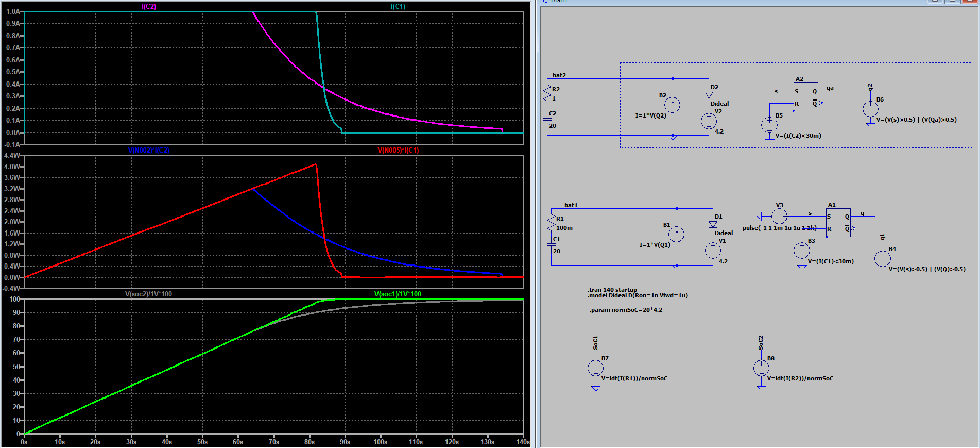The height and width of the screenshot is (448, 980).
Task: Click the .tran 140 startup directive
Action: point(612,290)
